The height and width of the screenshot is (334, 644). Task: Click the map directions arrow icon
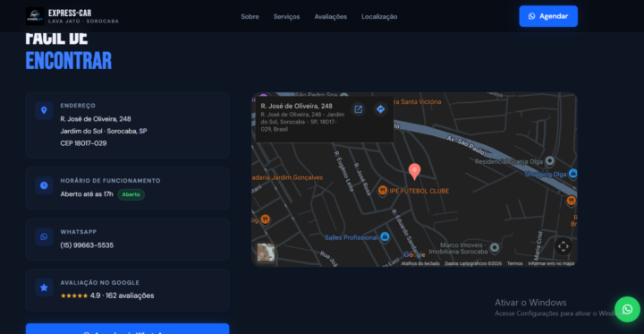coord(381,109)
